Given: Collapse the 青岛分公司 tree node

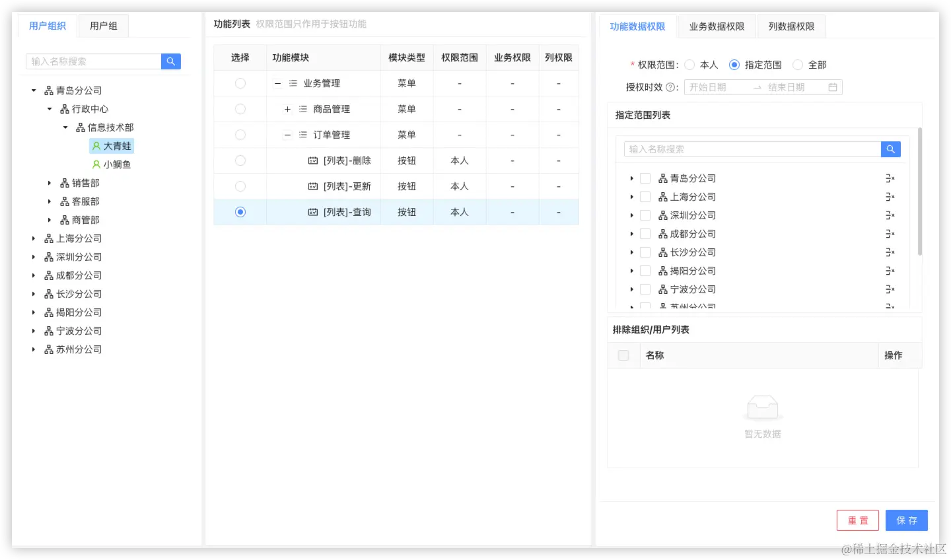Looking at the screenshot, I should click(x=33, y=90).
